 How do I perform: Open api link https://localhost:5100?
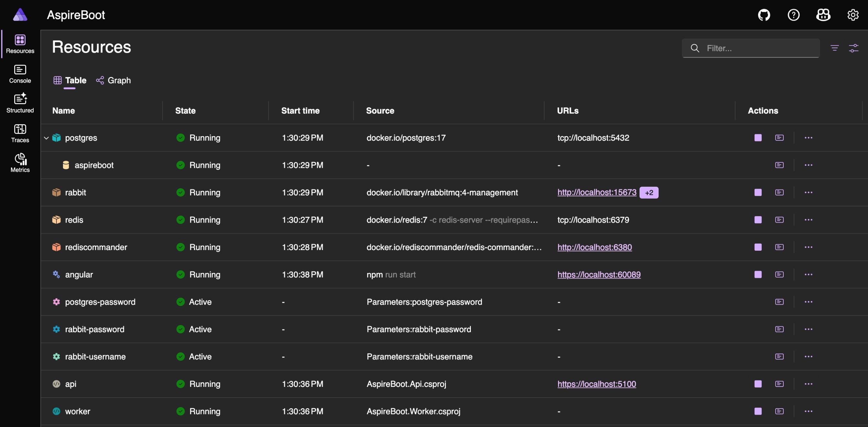pyautogui.click(x=597, y=384)
